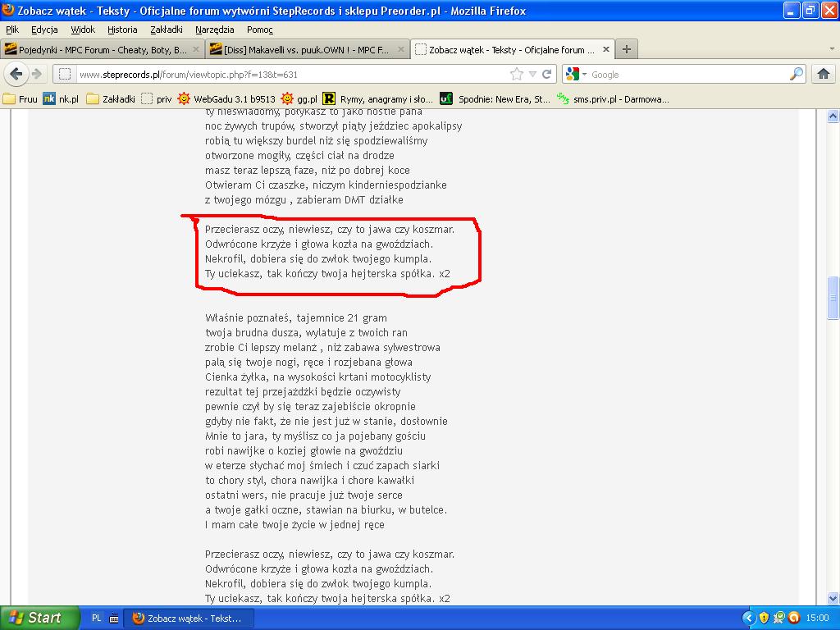The width and height of the screenshot is (840, 630).
Task: Reload the page with the refresh icon
Action: click(547, 74)
